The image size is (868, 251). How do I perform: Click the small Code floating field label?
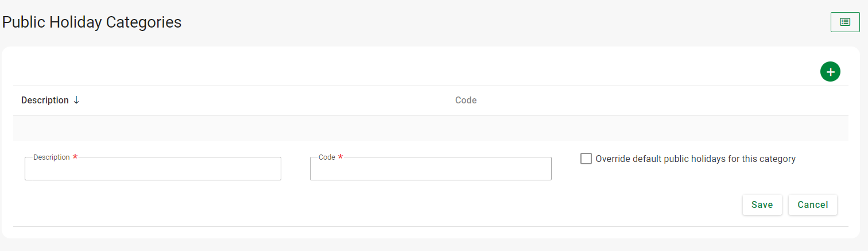point(327,157)
